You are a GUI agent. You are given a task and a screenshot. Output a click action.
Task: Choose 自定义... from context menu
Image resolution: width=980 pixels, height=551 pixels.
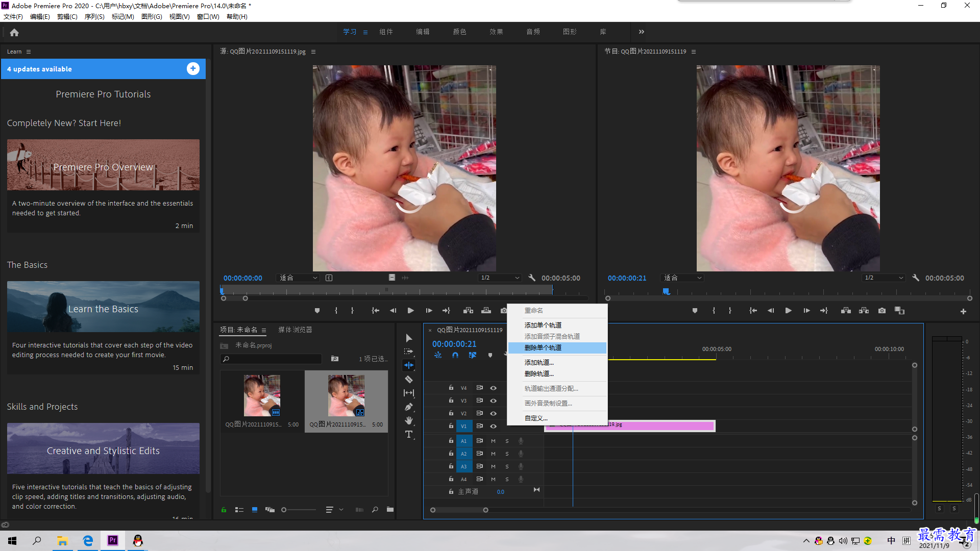557,418
